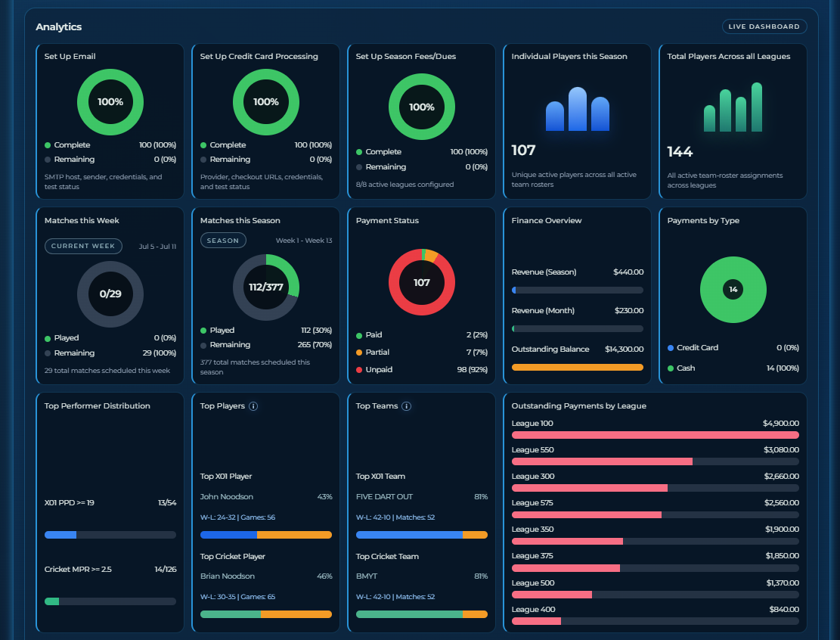This screenshot has width=840, height=640.
Task: Click the Payments by Type donut showing 14
Action: tap(733, 290)
